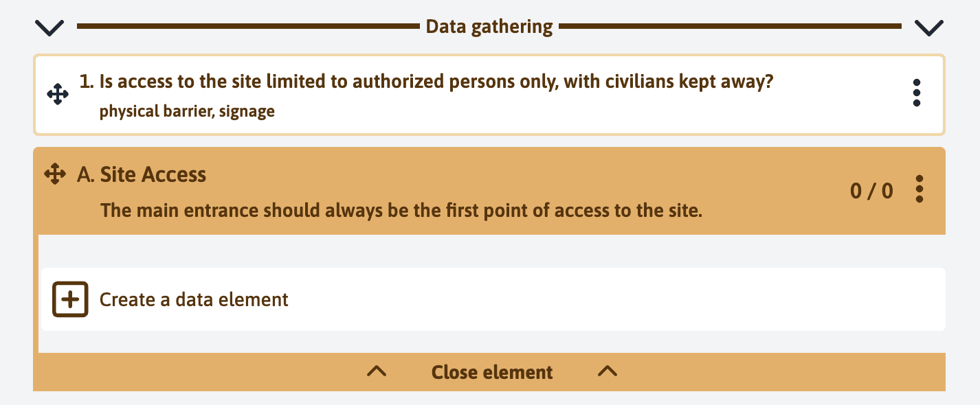Screen dimensions: 980x405
Task: Click the drag handle on question 1
Action: [x=58, y=94]
